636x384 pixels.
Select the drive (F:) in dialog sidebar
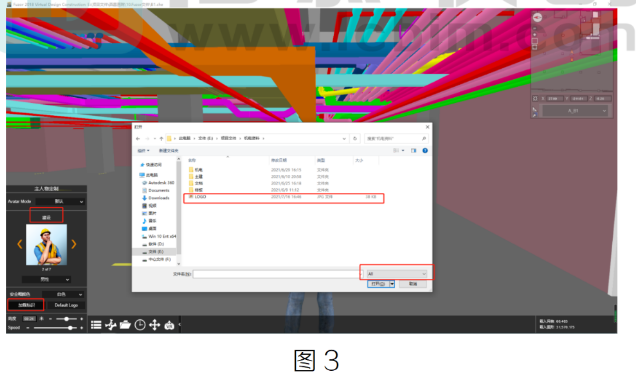(x=156, y=260)
